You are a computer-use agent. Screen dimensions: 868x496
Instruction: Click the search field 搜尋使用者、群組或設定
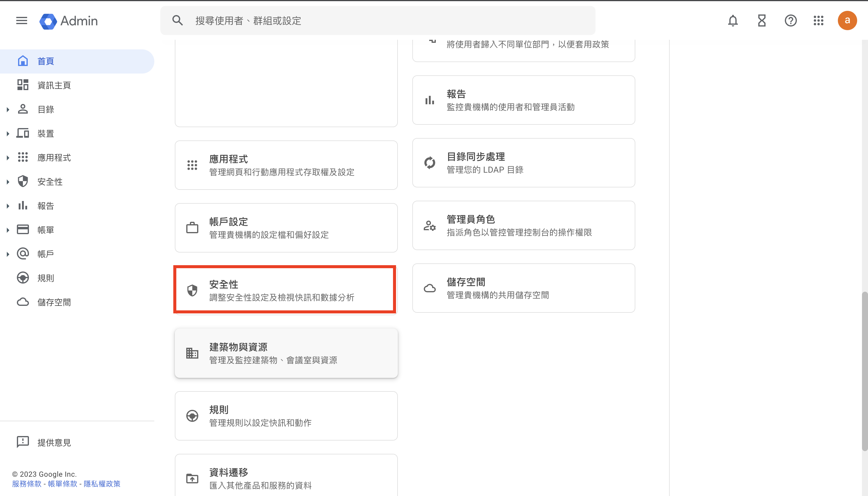378,20
